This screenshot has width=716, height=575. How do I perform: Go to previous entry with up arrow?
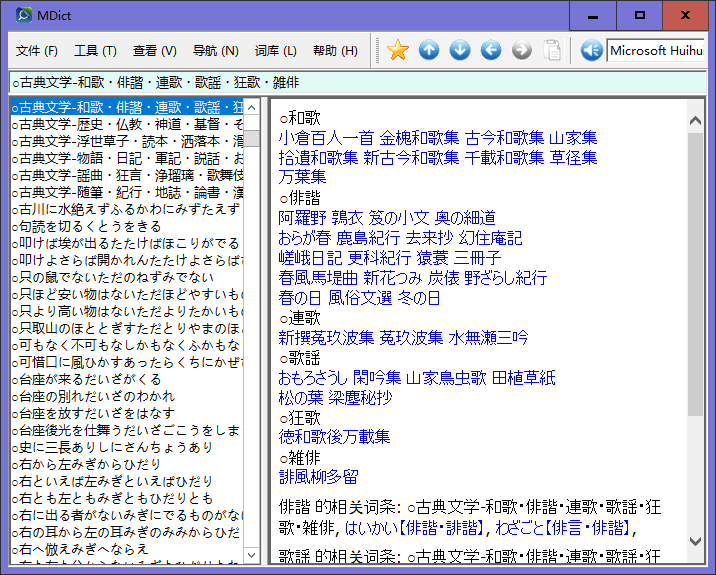429,50
